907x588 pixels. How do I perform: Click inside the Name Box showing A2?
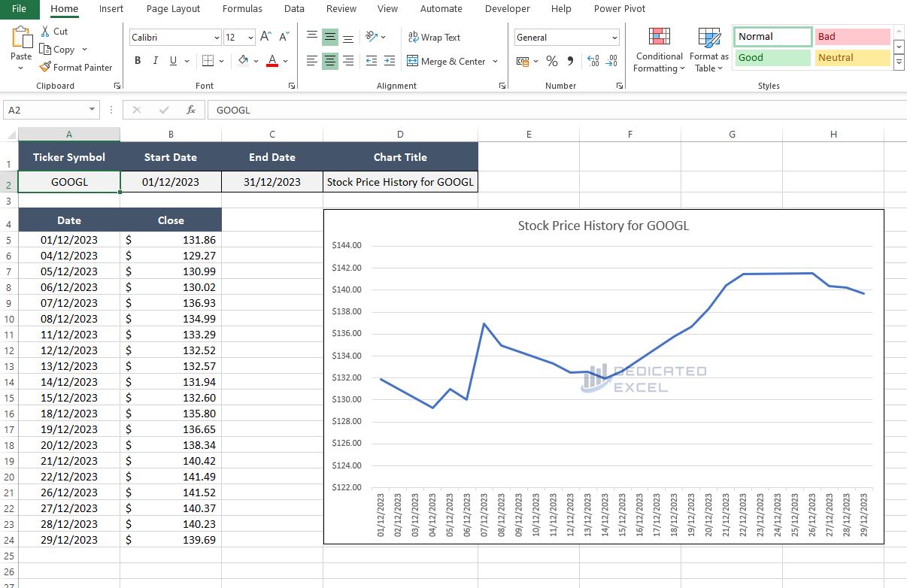pos(45,109)
